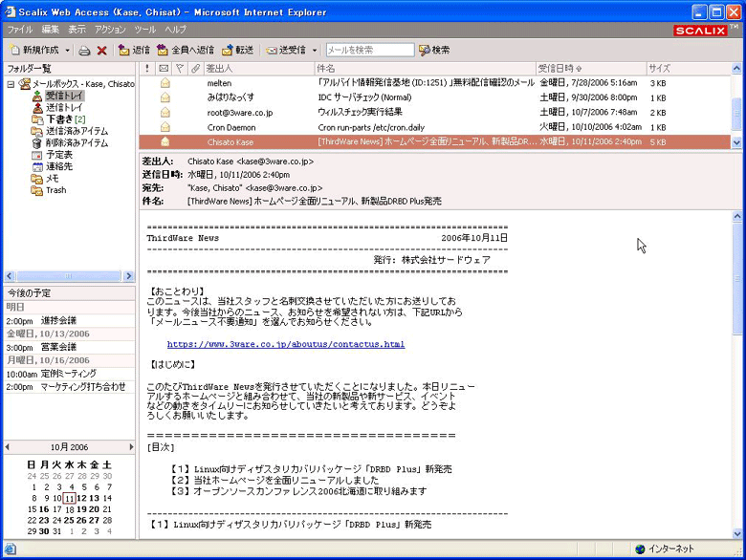
Task: Click the 検索 search button
Action: [x=434, y=50]
